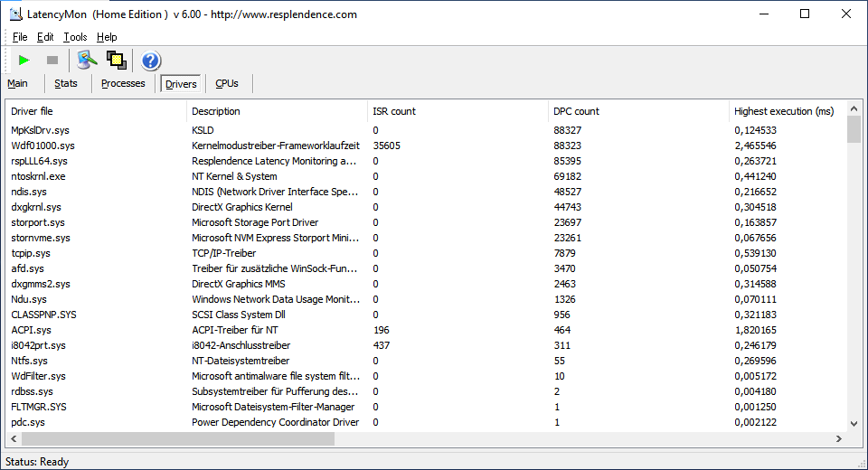Click the ISR count column header
868x470 pixels.
(394, 111)
